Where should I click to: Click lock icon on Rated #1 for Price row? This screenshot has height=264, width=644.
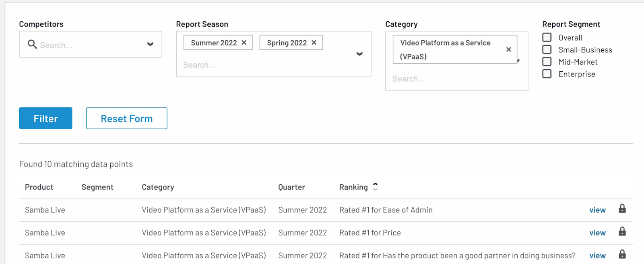click(x=622, y=231)
